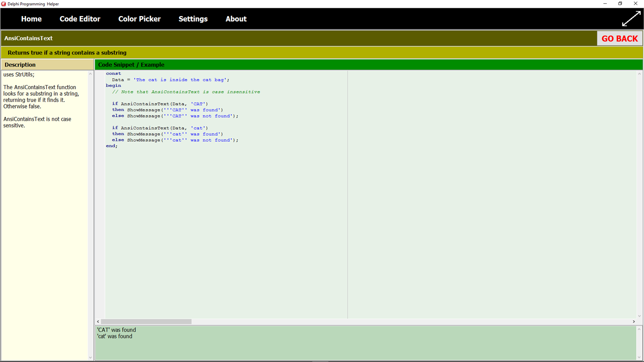Click the 'Returns true if a string contains a substring' summary
This screenshot has height=362, width=644.
pos(67,52)
